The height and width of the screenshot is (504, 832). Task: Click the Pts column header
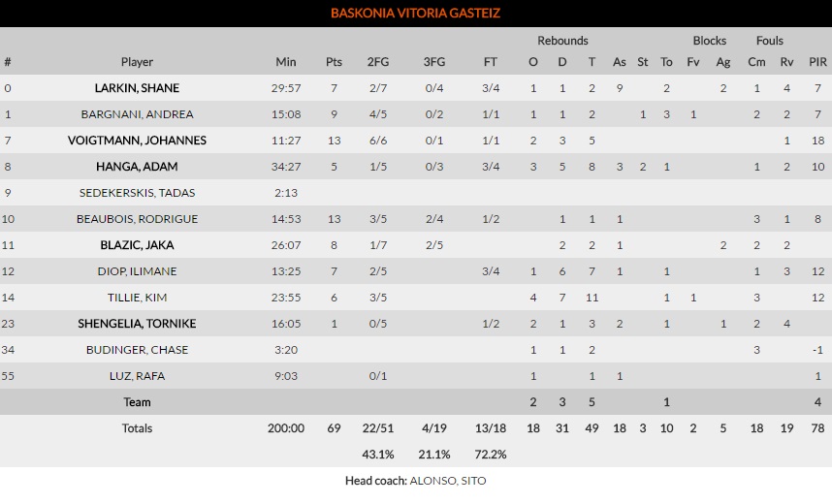[334, 62]
